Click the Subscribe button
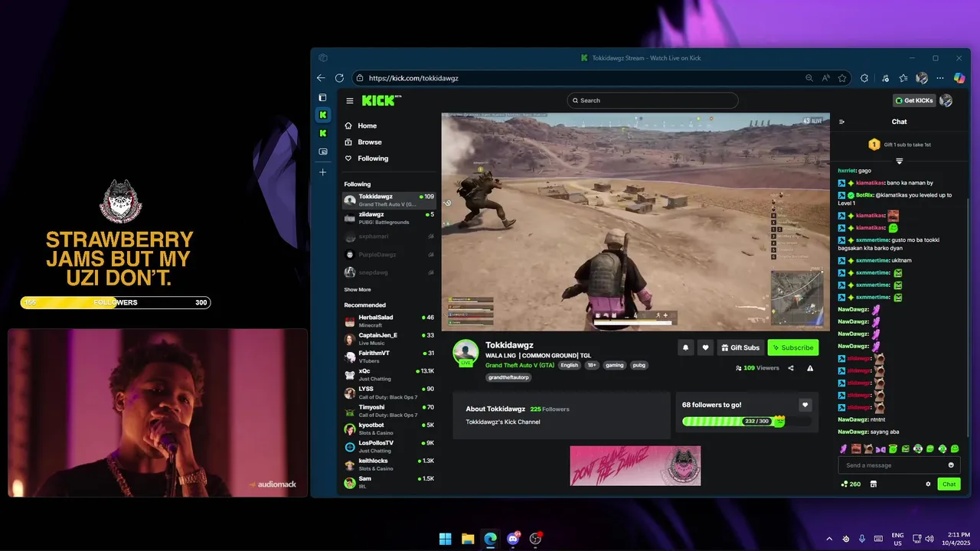Image resolution: width=980 pixels, height=551 pixels. [793, 347]
